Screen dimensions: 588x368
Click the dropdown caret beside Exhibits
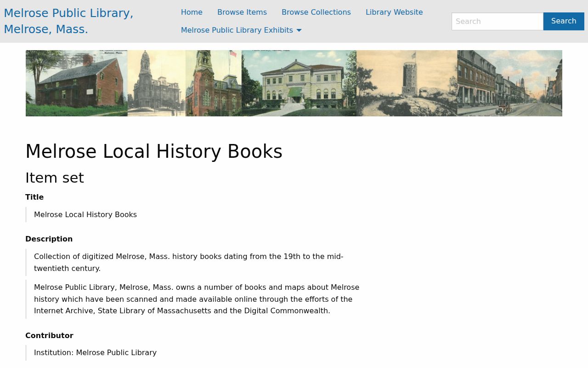click(299, 31)
